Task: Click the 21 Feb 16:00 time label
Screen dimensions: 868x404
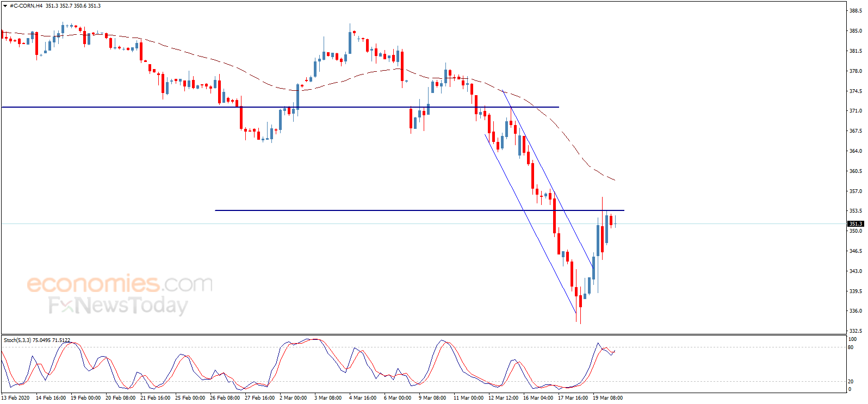Action: click(x=155, y=398)
